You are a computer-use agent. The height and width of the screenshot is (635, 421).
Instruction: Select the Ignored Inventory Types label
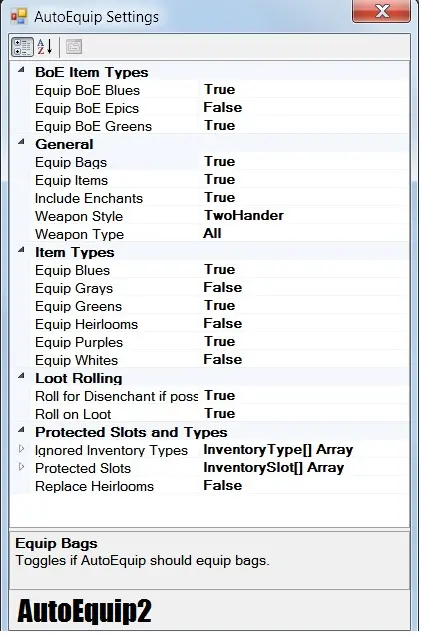click(x=111, y=451)
